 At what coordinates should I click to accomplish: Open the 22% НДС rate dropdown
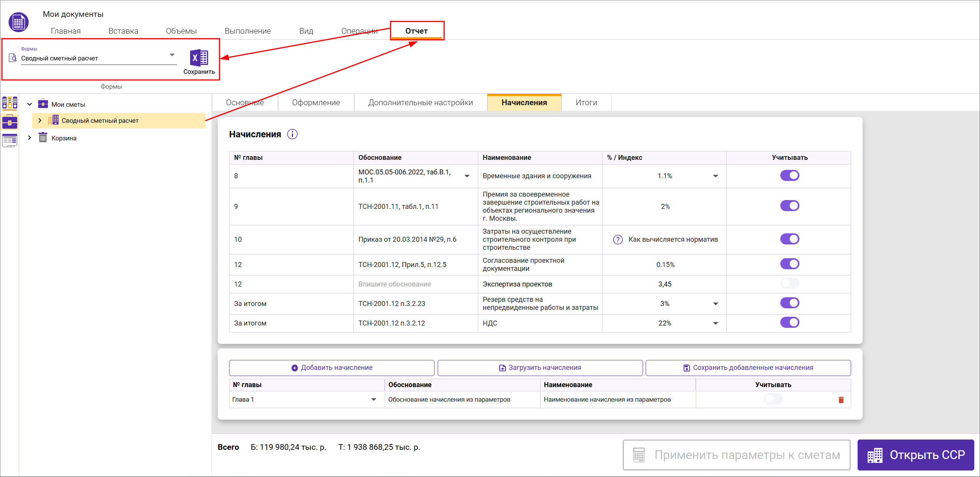[x=715, y=323]
